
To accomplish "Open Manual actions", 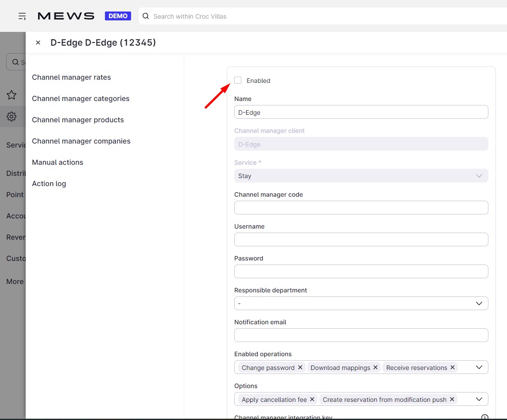I will pyautogui.click(x=58, y=163).
